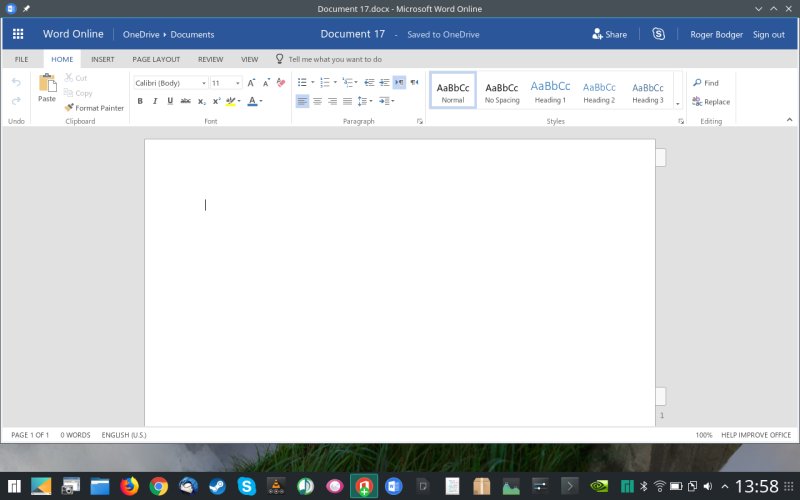Switch to the INSERT ribbon tab
The height and width of the screenshot is (500, 800).
pyautogui.click(x=102, y=59)
